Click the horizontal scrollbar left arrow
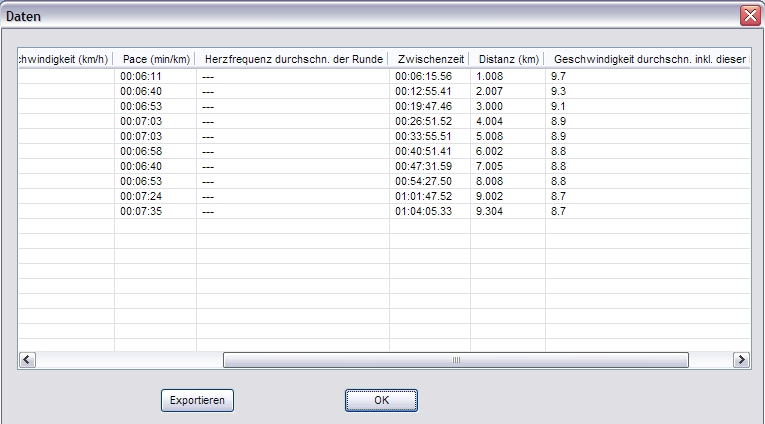The height and width of the screenshot is (424, 765). click(27, 360)
